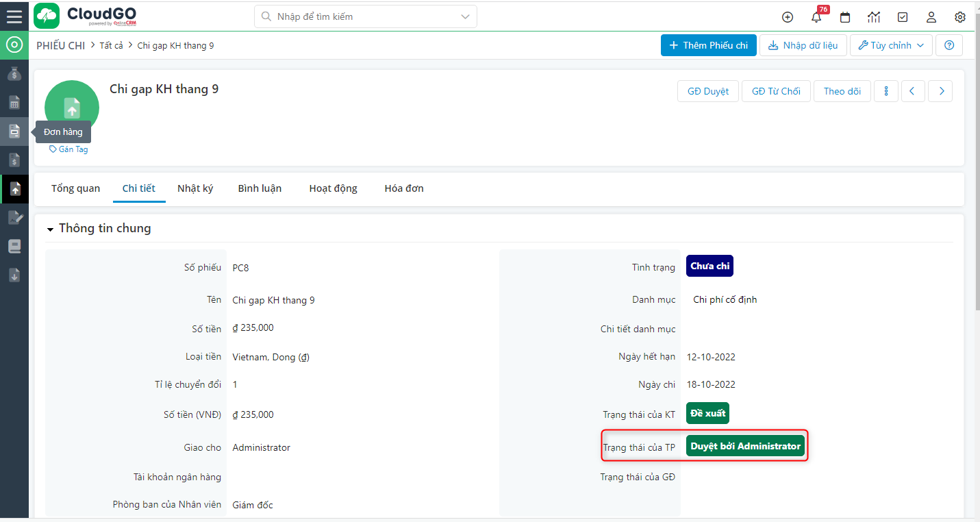Screen dimensions: 980x522
Task: Click the Thêm Phiếu chi button
Action: (x=709, y=45)
